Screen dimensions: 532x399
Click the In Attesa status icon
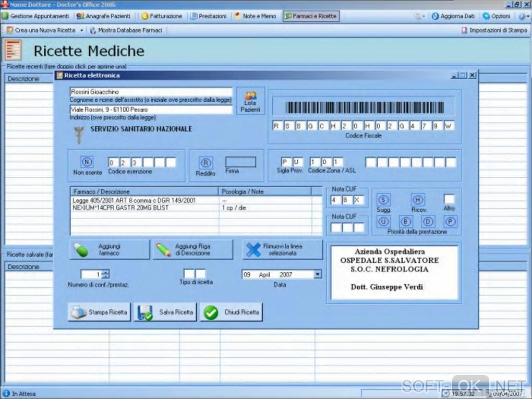(6, 393)
